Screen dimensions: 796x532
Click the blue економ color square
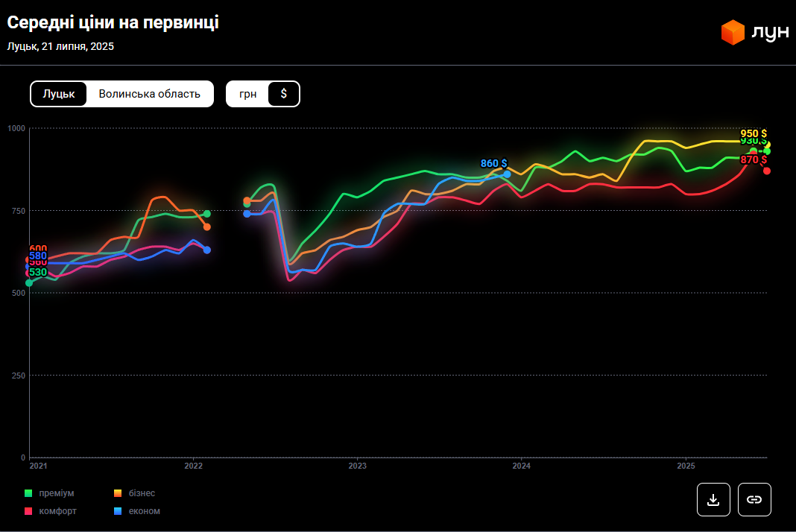(x=118, y=511)
